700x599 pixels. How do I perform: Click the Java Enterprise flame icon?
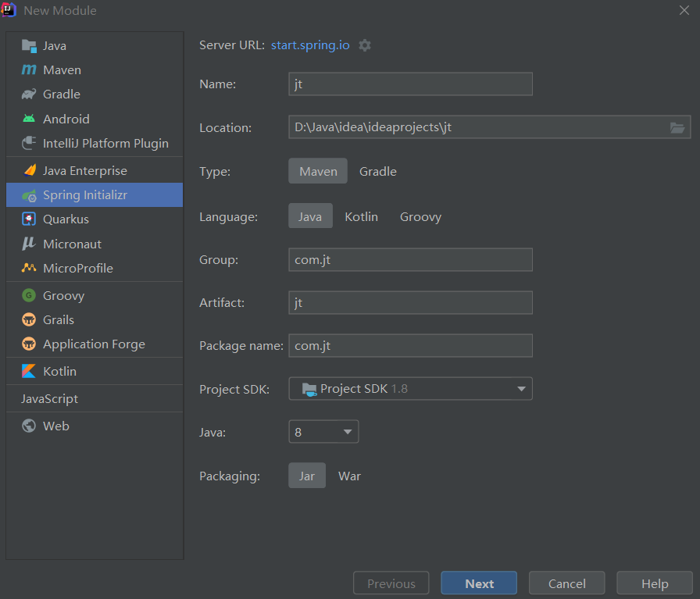point(29,170)
